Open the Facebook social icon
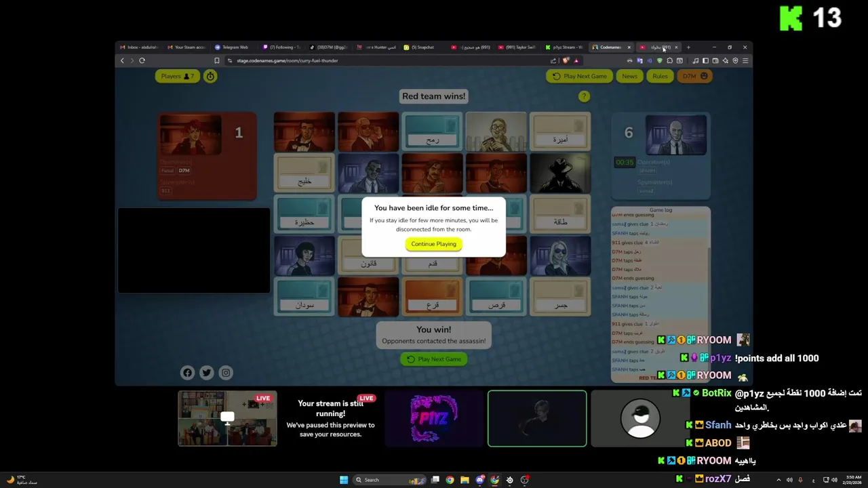The height and width of the screenshot is (488, 868). 188,372
